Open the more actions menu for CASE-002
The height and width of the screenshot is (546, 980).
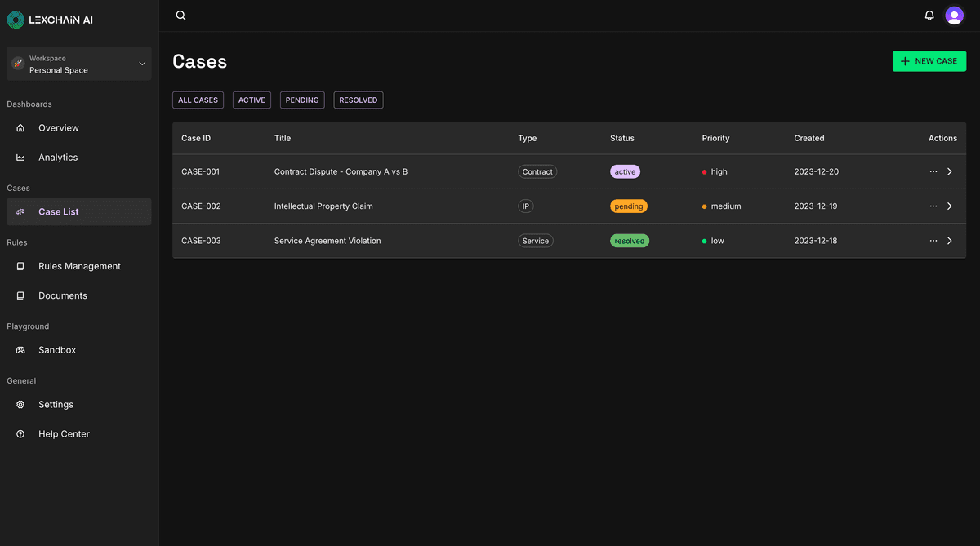tap(933, 206)
